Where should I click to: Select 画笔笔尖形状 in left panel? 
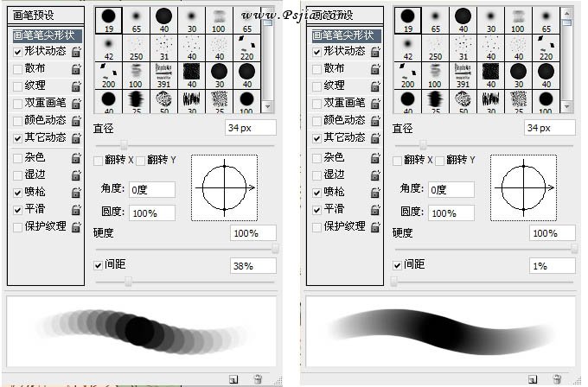[46, 35]
